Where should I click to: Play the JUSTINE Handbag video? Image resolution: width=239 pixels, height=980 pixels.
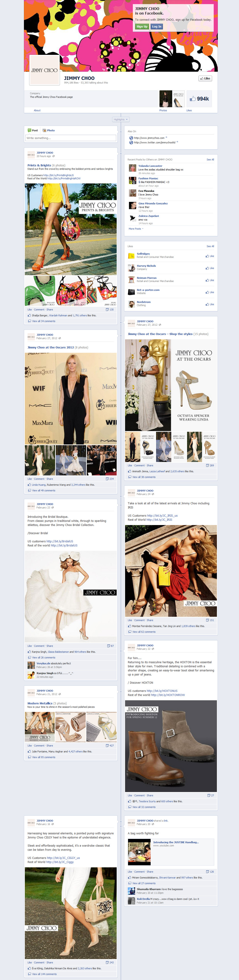(139, 852)
